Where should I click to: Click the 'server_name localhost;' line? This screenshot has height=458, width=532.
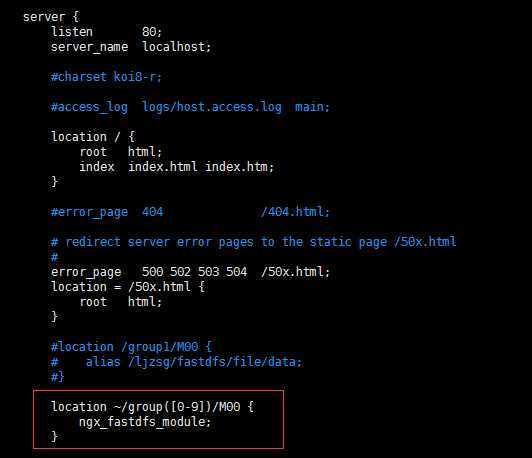coord(131,47)
